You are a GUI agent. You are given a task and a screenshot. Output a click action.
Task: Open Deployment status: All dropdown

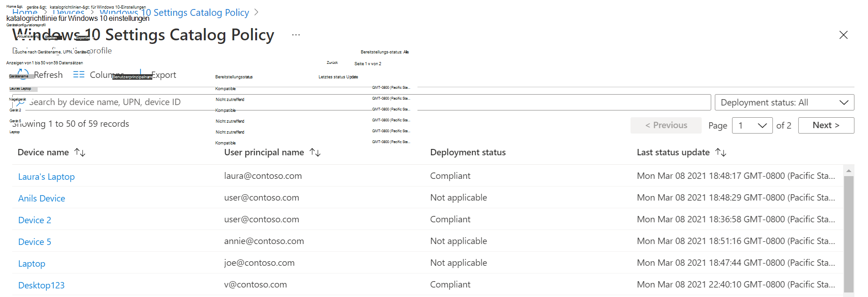click(784, 102)
